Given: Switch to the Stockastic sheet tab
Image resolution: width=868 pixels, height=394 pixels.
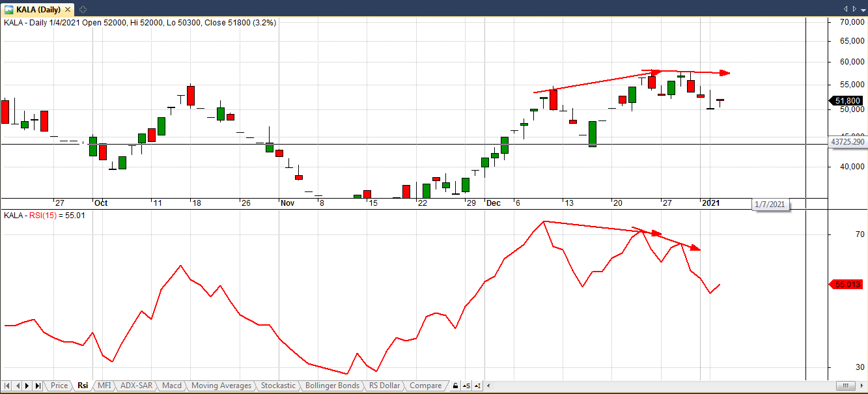Looking at the screenshot, I should 278,386.
